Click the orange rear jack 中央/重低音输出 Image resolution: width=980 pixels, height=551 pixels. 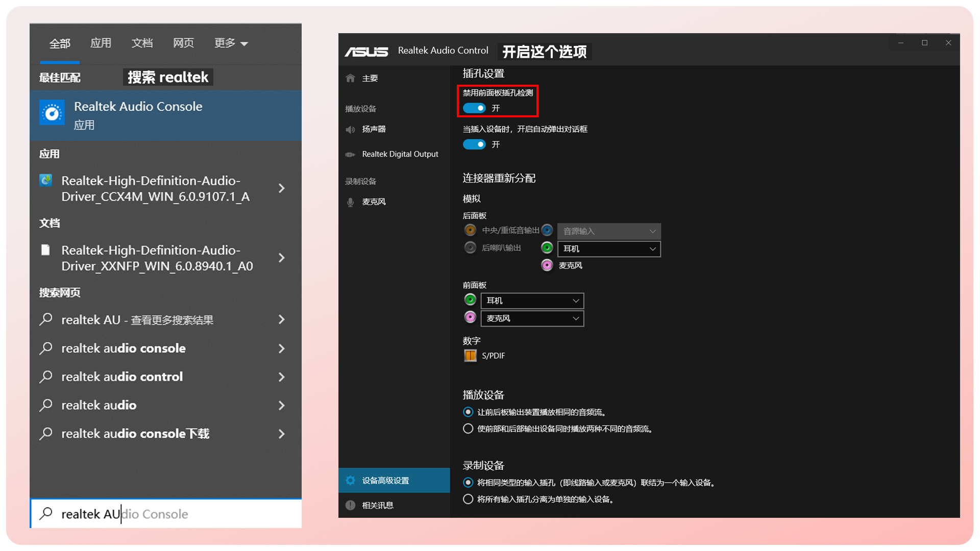[470, 230]
